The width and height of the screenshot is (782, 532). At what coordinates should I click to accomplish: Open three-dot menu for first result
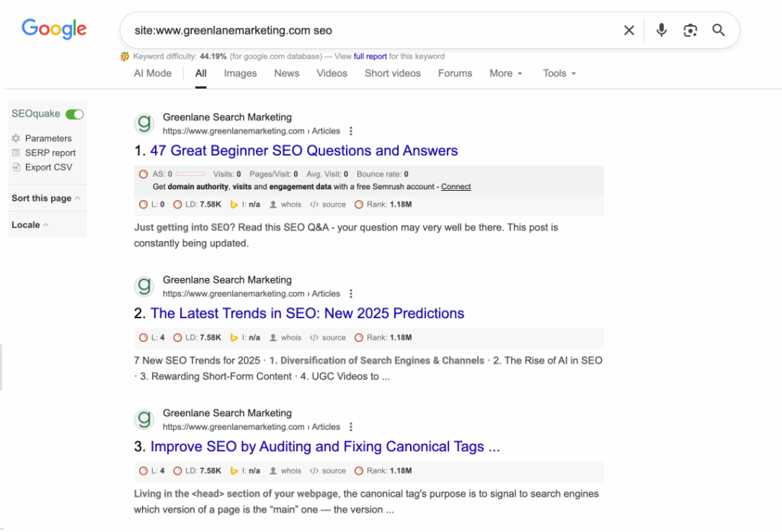point(351,131)
